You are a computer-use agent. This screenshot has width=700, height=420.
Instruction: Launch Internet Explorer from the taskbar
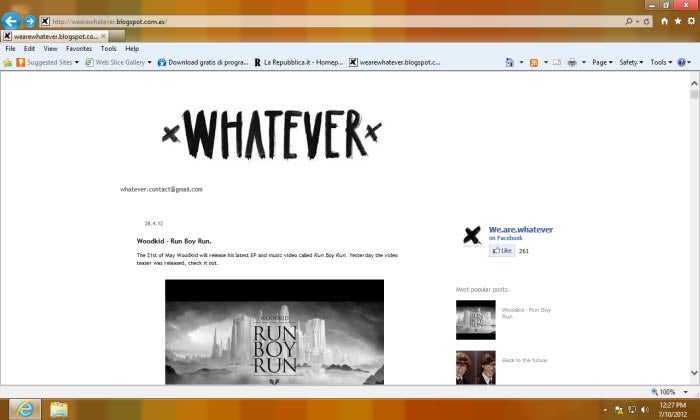pyautogui.click(x=24, y=408)
